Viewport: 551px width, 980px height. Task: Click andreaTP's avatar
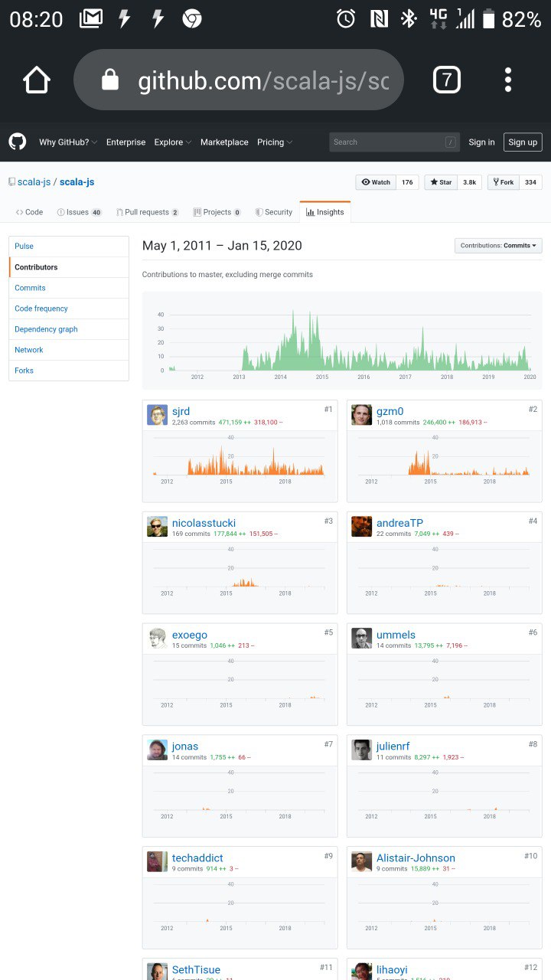coord(361,527)
